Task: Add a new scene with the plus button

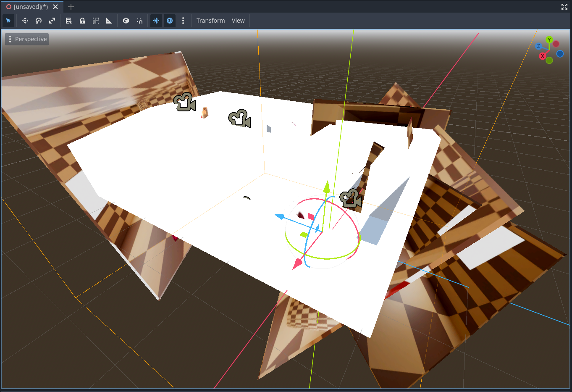Action: click(71, 7)
